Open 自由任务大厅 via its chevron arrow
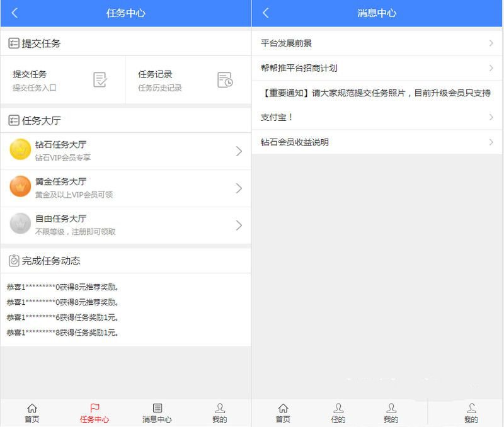Image resolution: width=504 pixels, height=427 pixels. point(239,225)
